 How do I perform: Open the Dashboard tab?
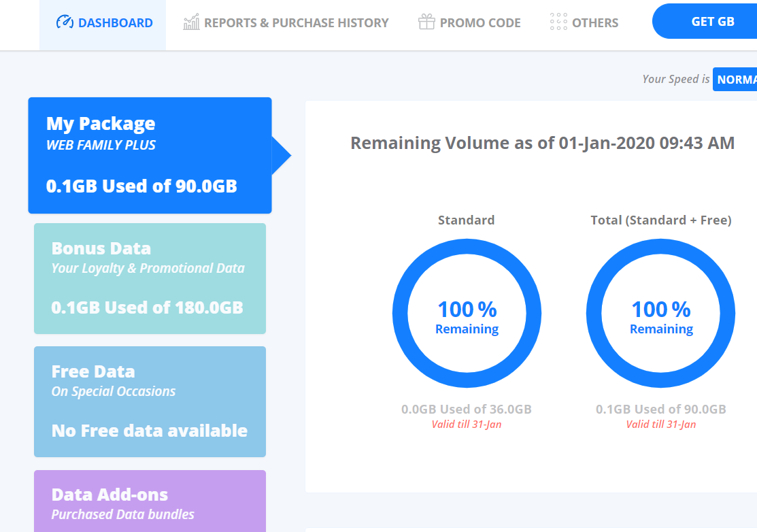103,25
